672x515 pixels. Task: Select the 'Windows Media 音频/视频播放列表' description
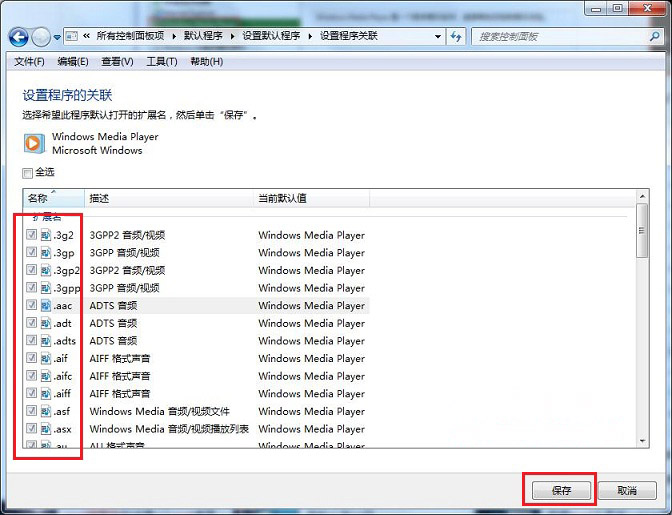(x=169, y=429)
